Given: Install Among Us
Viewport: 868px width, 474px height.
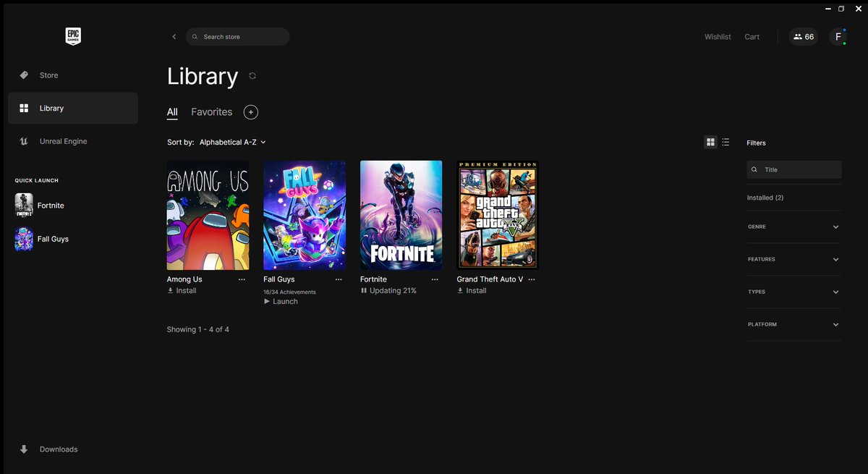Looking at the screenshot, I should (x=182, y=291).
